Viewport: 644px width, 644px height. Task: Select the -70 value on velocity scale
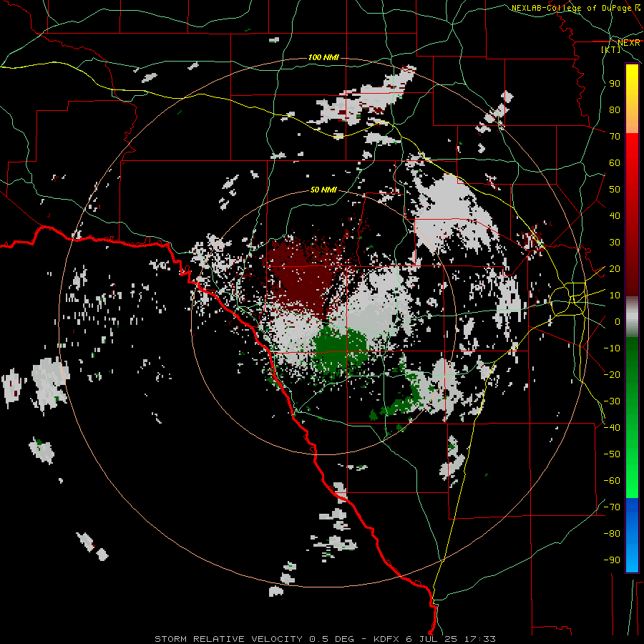pos(612,507)
